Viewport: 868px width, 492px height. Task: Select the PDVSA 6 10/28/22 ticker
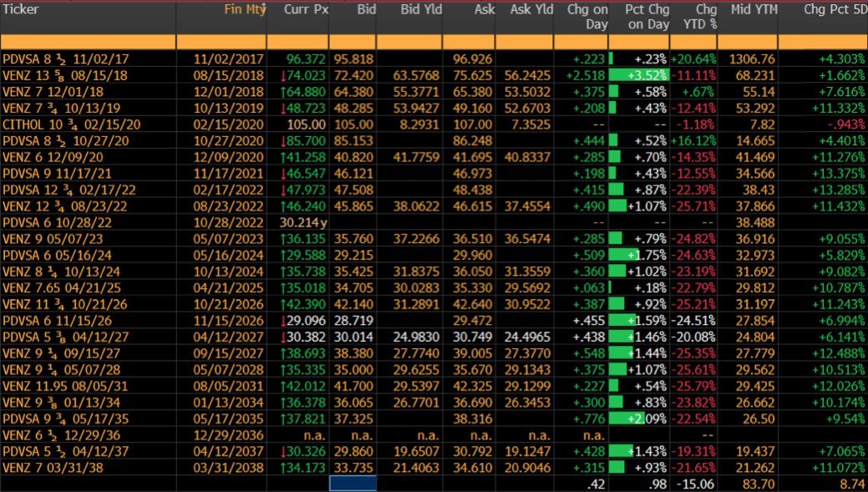pos(57,222)
